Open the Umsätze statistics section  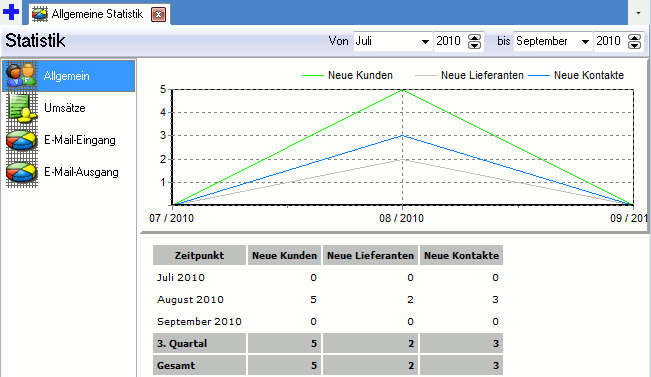69,108
